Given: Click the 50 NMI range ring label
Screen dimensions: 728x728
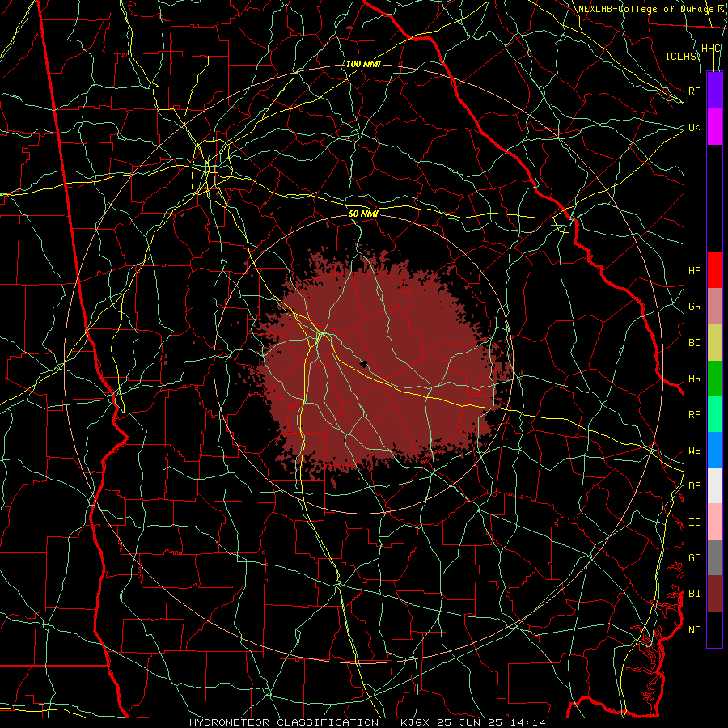Looking at the screenshot, I should (363, 214).
